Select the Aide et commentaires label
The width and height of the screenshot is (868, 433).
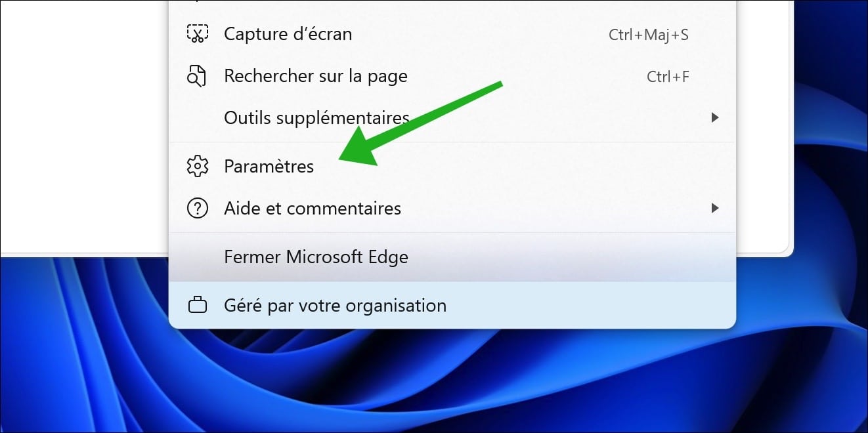[x=313, y=209]
